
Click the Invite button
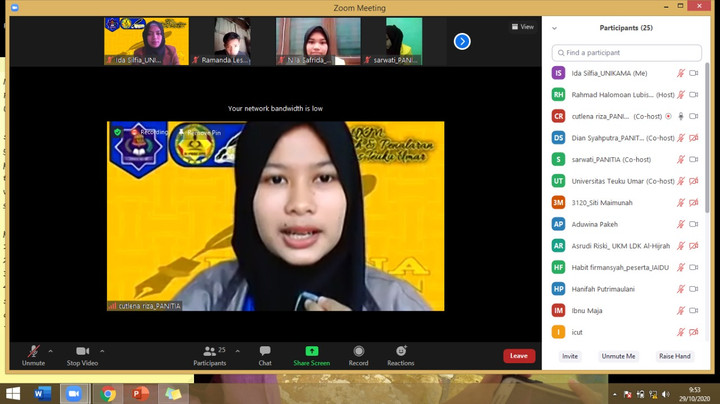click(x=570, y=356)
